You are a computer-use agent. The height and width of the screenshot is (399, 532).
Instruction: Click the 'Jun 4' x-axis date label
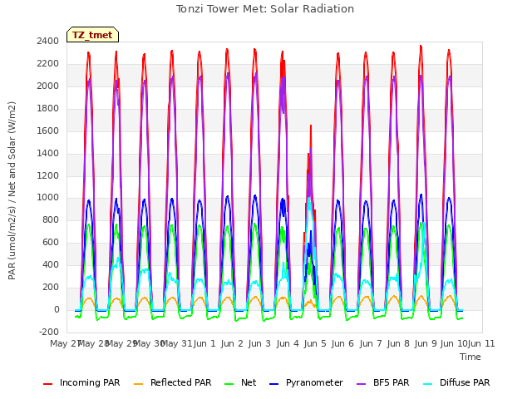[288, 343]
